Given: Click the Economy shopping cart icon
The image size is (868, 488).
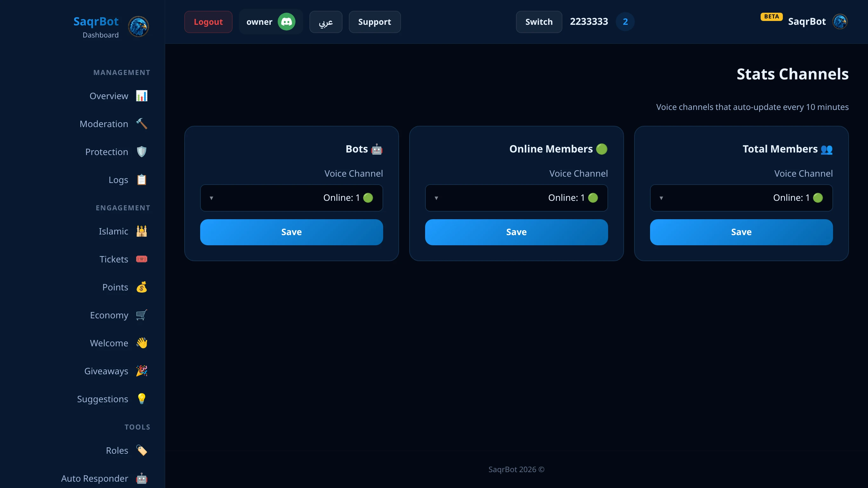Looking at the screenshot, I should tap(141, 315).
